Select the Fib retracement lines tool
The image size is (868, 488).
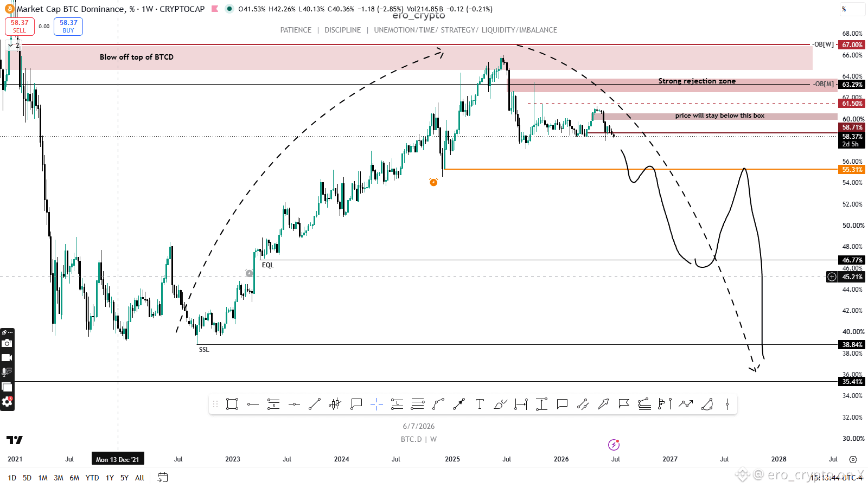(x=418, y=404)
